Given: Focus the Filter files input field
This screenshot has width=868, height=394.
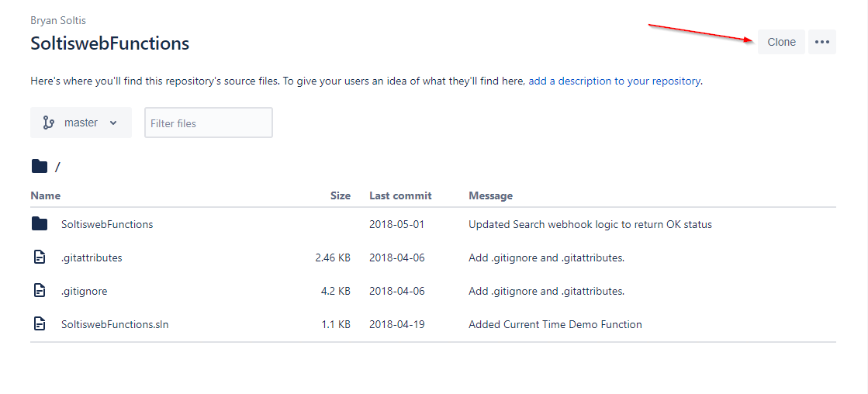Looking at the screenshot, I should 208,123.
